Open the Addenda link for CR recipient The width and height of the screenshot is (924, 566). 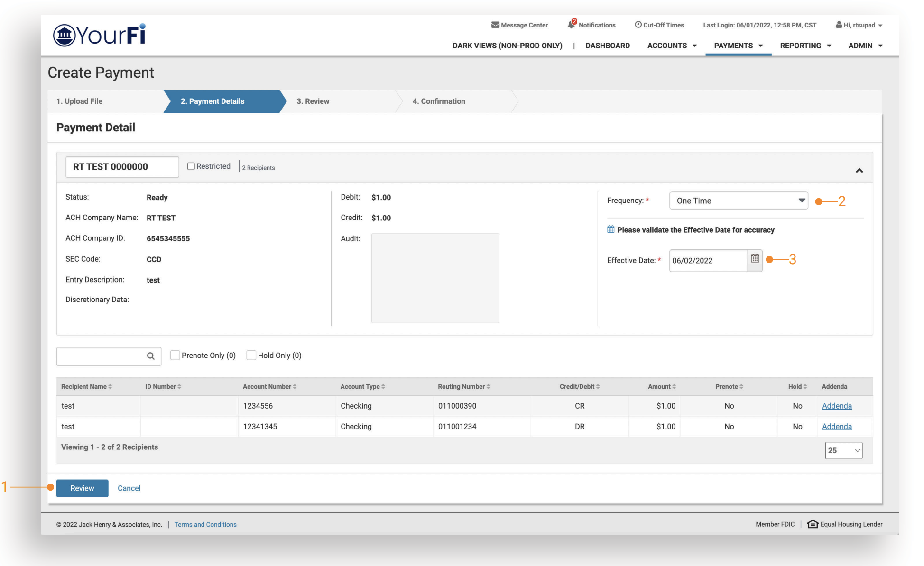click(x=837, y=406)
